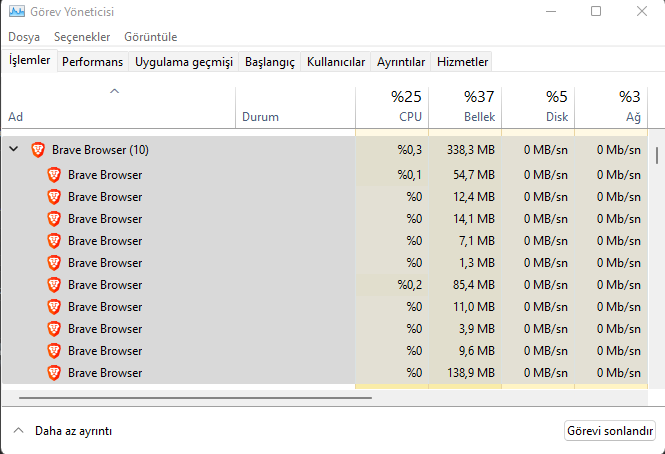This screenshot has height=454, width=665.
Task: Click the Brave icon beside the 1,3 MB process
Action: (x=54, y=263)
